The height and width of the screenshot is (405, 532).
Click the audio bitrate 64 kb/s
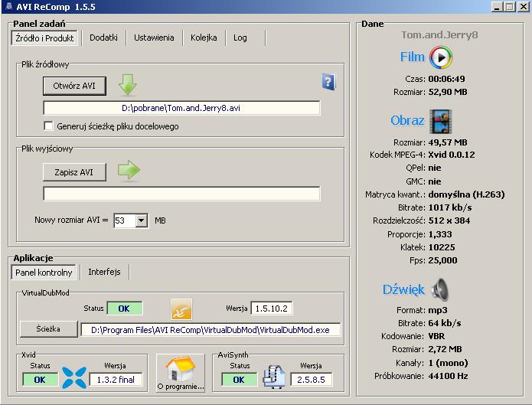pos(445,323)
